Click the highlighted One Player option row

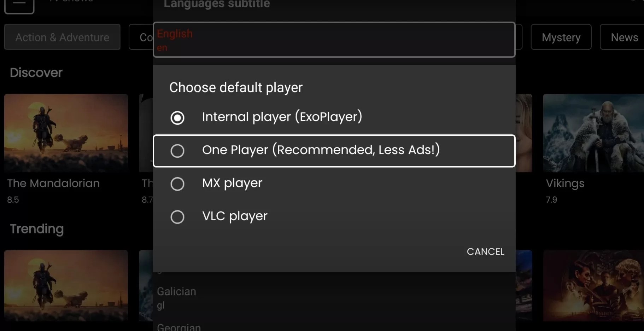[x=333, y=151]
